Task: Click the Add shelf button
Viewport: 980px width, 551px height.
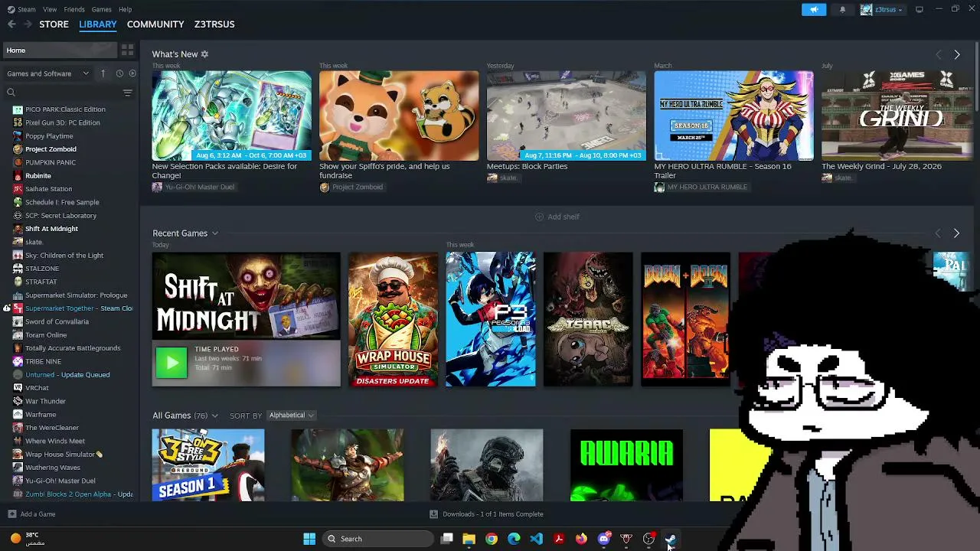Action: 557,217
